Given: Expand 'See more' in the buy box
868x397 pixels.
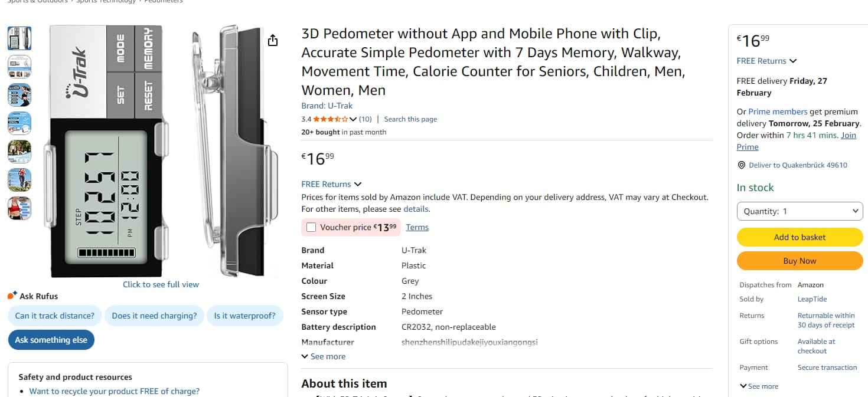Looking at the screenshot, I should click(x=759, y=386).
